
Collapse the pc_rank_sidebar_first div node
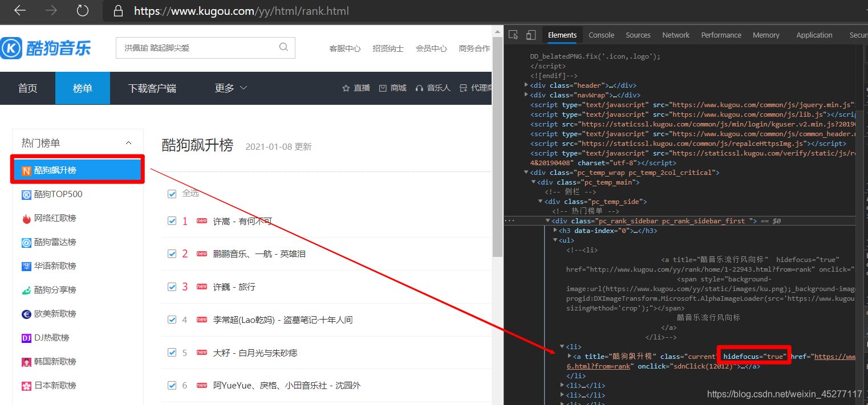click(548, 221)
